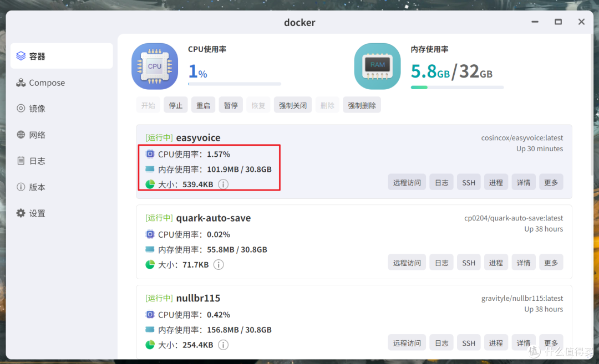
Task: Click the 强制删除 force delete button
Action: (362, 105)
